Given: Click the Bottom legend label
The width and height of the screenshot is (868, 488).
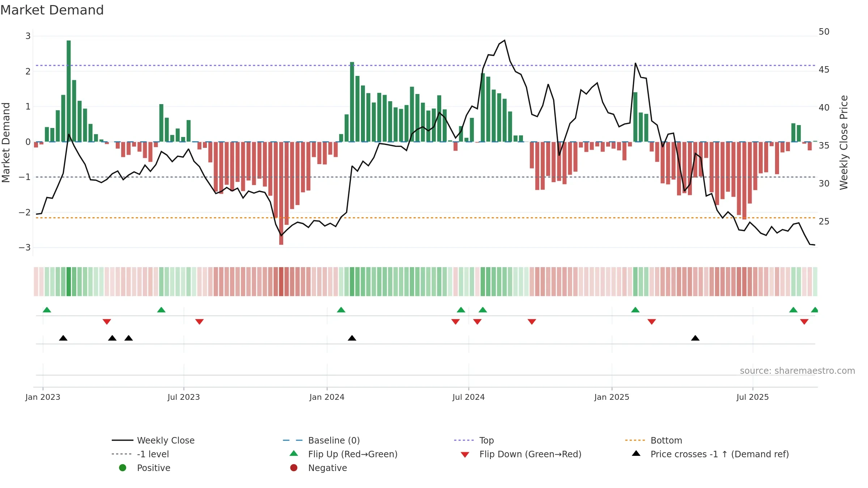Looking at the screenshot, I should point(666,440).
